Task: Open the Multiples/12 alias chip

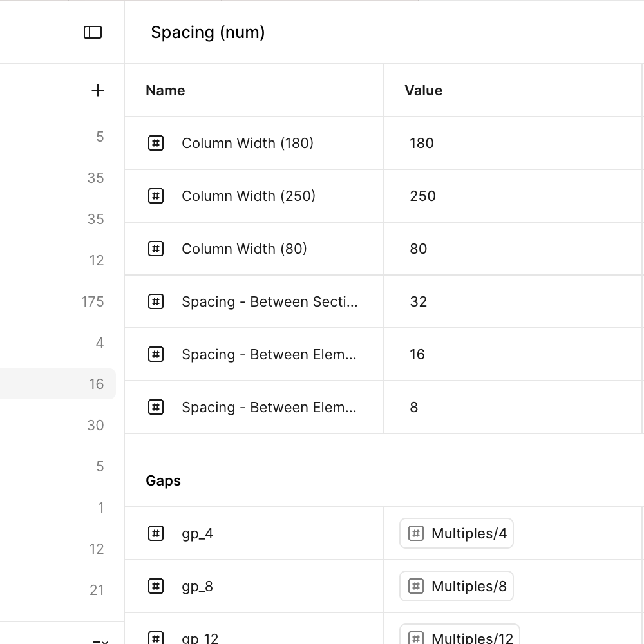Action: (x=460, y=634)
